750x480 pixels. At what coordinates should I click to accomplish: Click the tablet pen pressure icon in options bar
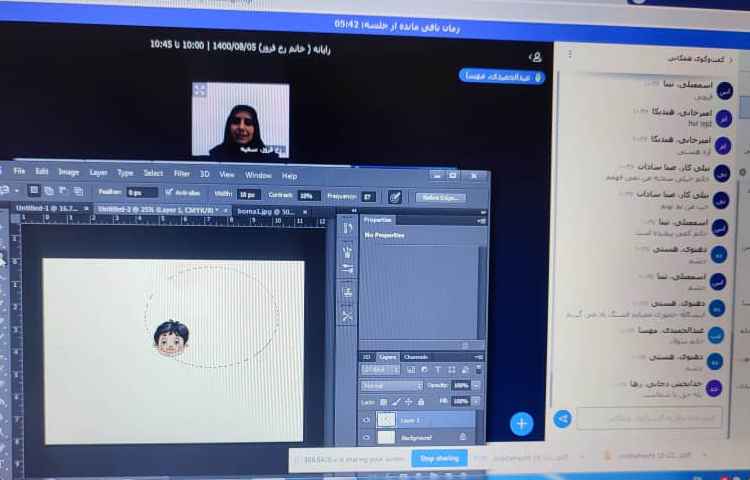tap(394, 197)
